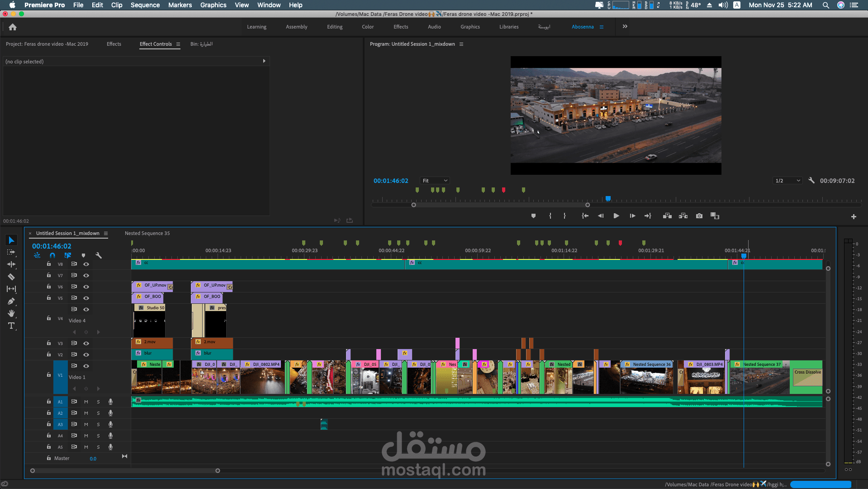
Task: Select the Selection tool arrow
Action: click(x=11, y=240)
